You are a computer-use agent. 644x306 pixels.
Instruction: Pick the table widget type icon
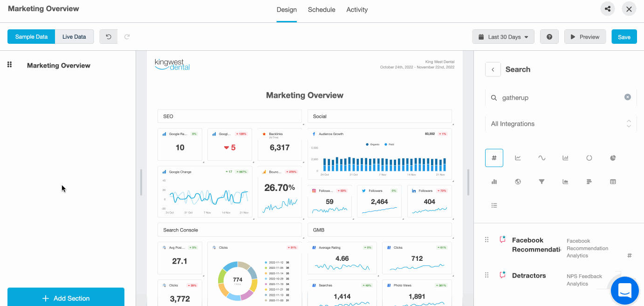click(613, 182)
